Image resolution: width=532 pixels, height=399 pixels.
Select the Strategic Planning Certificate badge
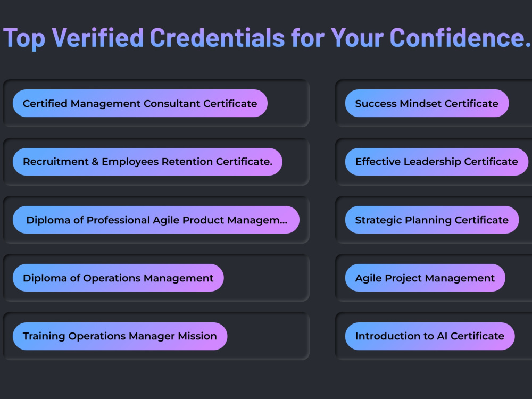pos(432,220)
